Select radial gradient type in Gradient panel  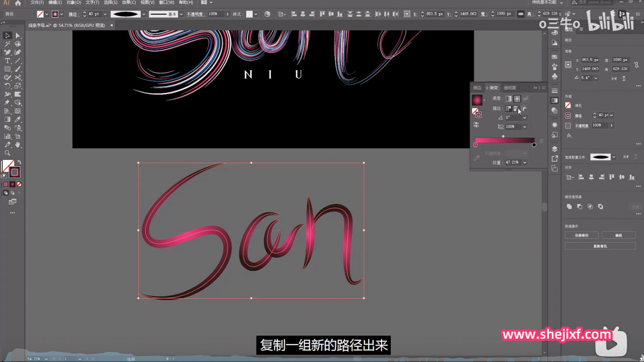pyautogui.click(x=517, y=99)
